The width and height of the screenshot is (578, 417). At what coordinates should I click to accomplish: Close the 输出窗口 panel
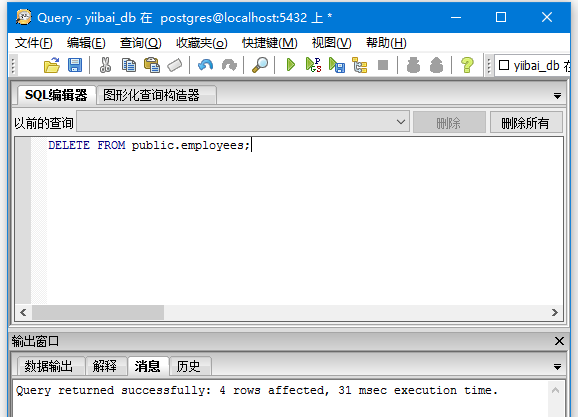[x=559, y=341]
